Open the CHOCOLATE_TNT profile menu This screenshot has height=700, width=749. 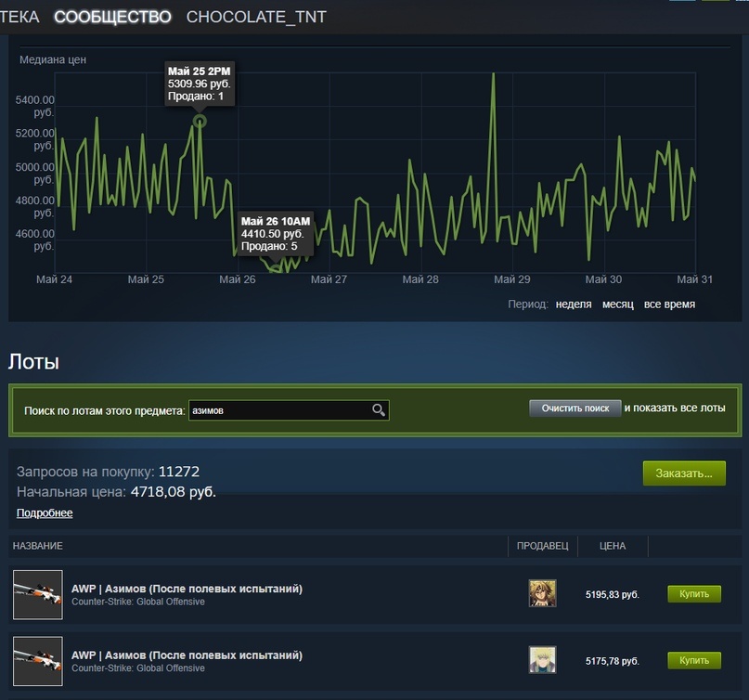(x=256, y=17)
